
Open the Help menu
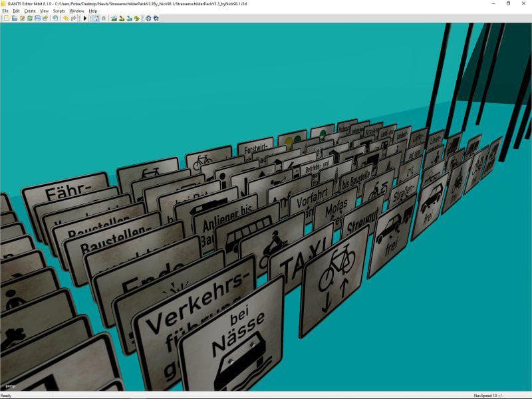pyautogui.click(x=92, y=11)
